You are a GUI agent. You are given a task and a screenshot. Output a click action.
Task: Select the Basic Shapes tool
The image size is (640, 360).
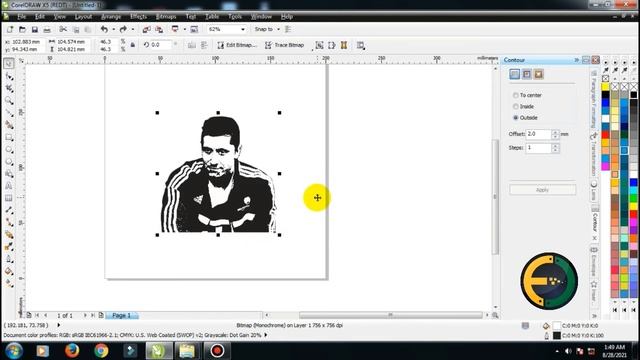click(9, 174)
